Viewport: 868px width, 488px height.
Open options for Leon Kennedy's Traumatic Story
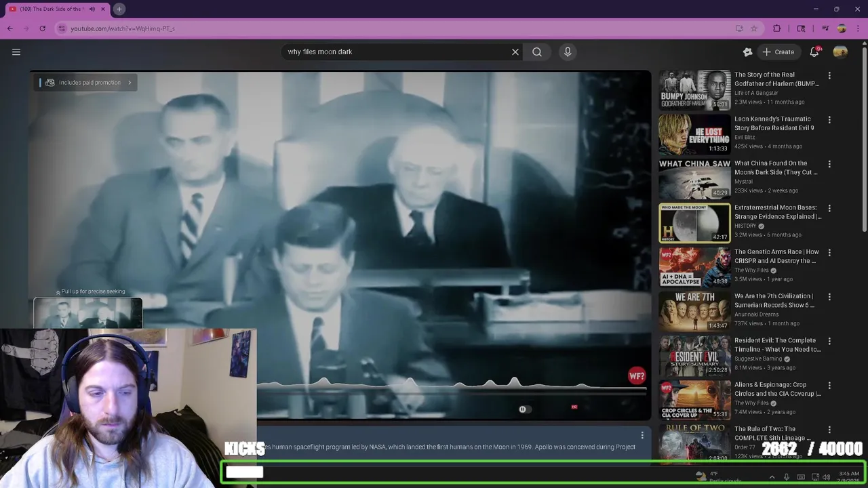(829, 120)
